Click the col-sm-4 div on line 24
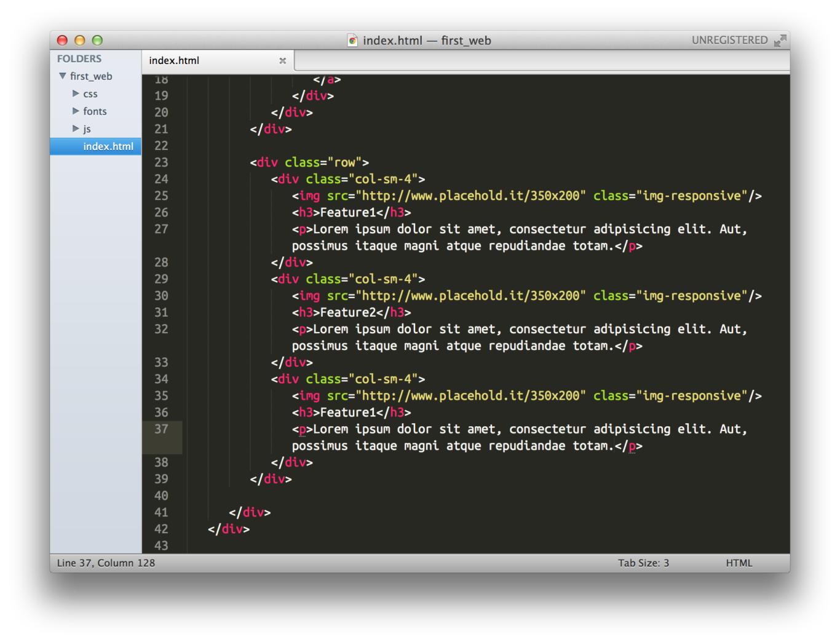 click(348, 179)
